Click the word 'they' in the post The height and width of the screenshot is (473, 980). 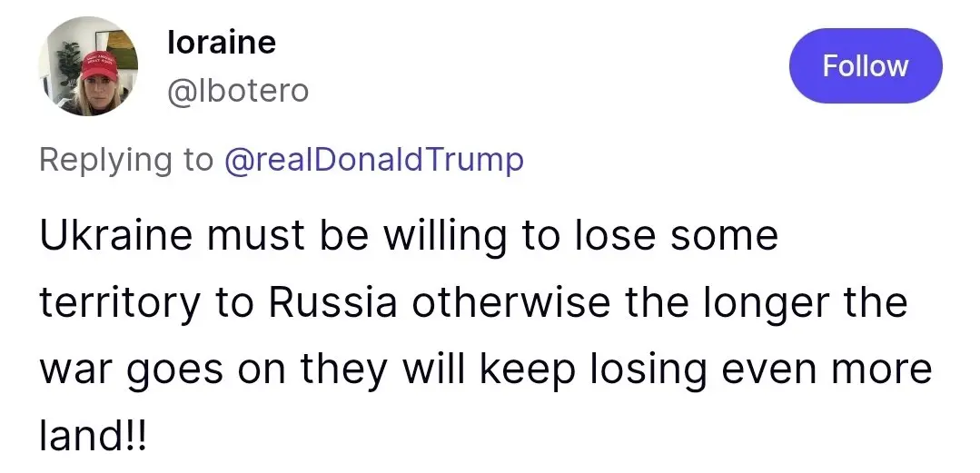pos(343,370)
